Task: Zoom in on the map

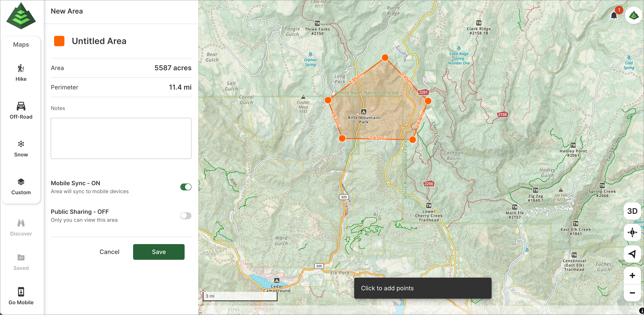Action: click(632, 275)
